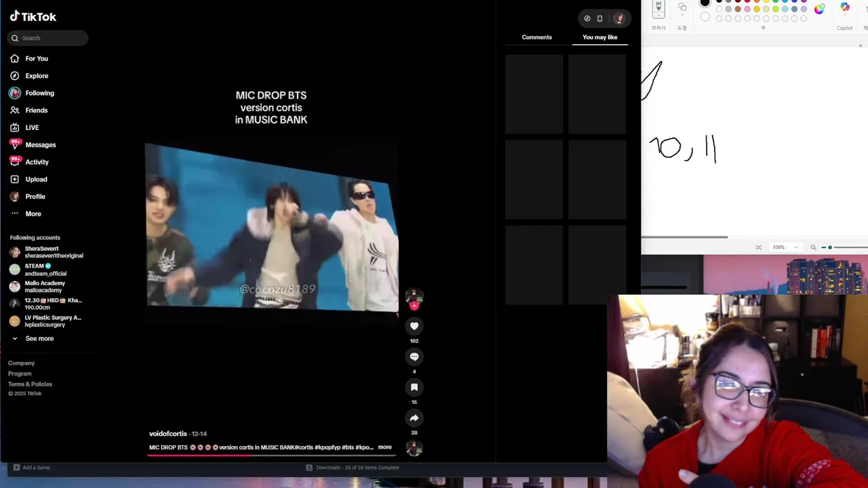Screen dimensions: 868x488
Task: Click the voidofcortis username
Action: tap(167, 434)
